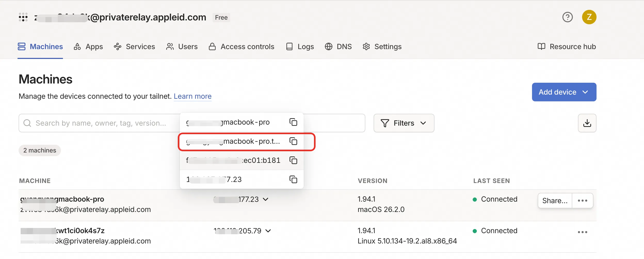The height and width of the screenshot is (259, 644).
Task: Copy the macbook-pro.t... full domain name
Action: point(293,141)
